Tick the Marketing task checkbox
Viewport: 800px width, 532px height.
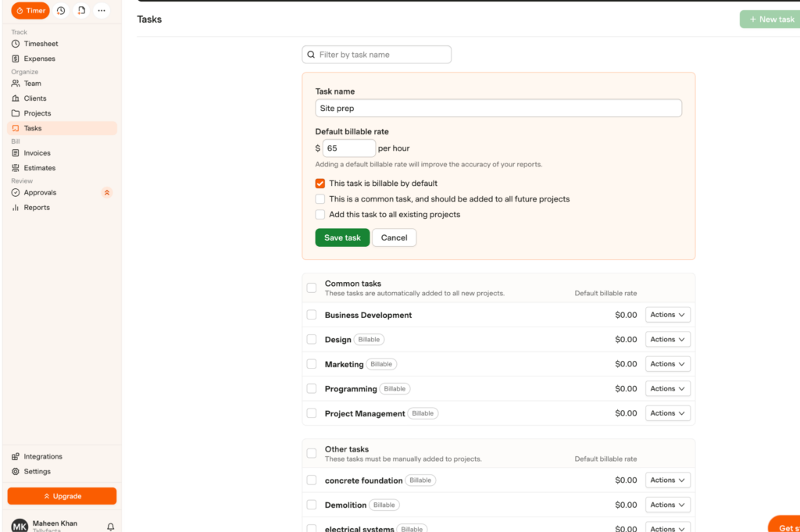[x=311, y=364]
